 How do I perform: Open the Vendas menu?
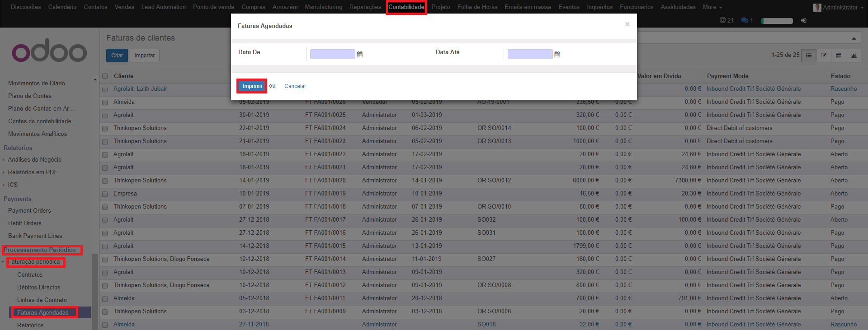pyautogui.click(x=124, y=7)
